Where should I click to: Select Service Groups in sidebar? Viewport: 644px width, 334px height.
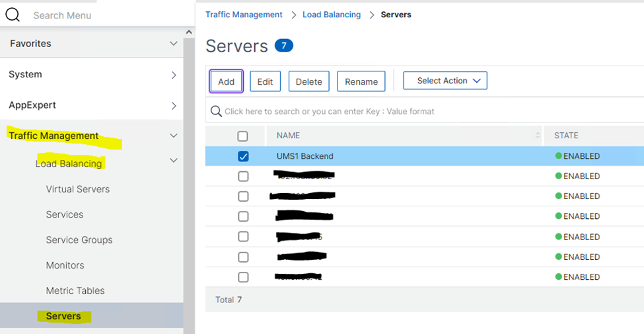[x=79, y=240]
